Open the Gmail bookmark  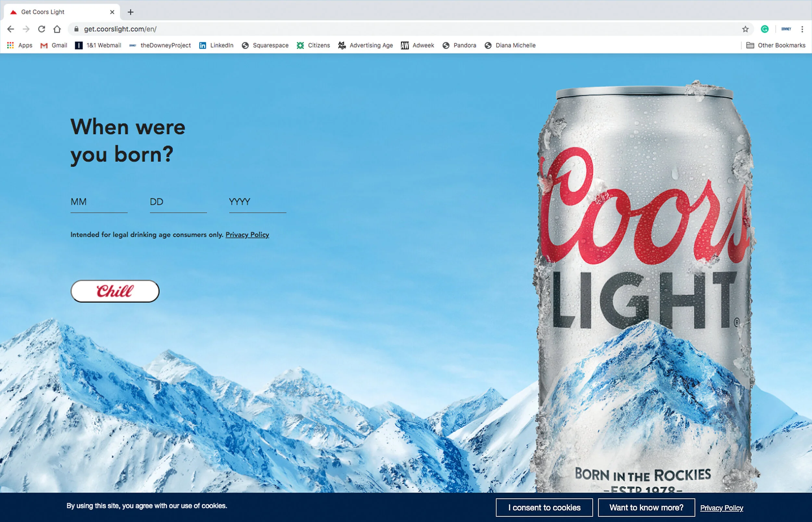tap(54, 45)
